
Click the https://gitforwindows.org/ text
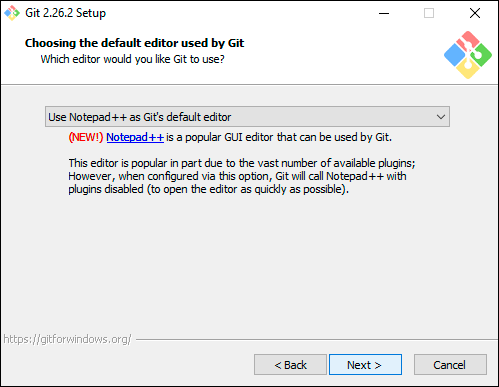[67, 339]
